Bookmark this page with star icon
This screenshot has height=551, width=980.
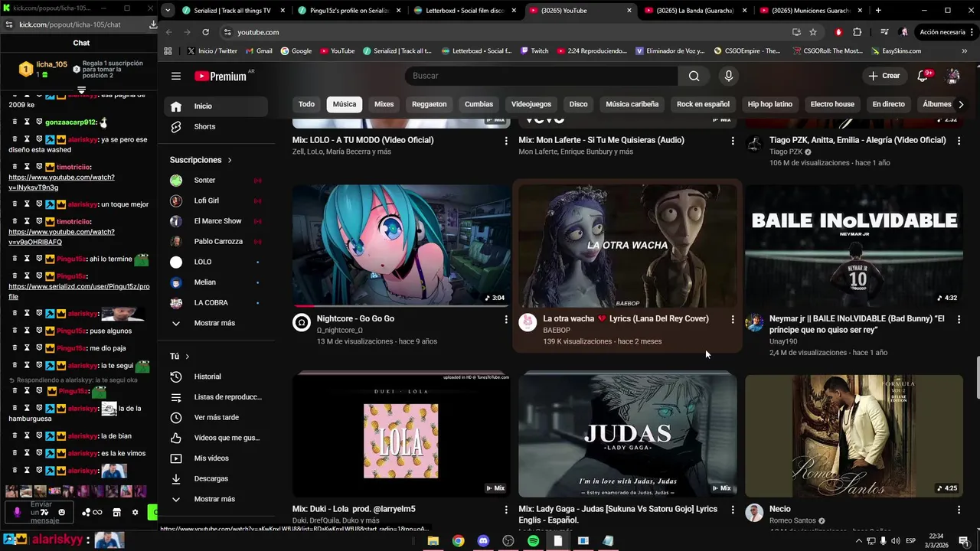pyautogui.click(x=813, y=32)
